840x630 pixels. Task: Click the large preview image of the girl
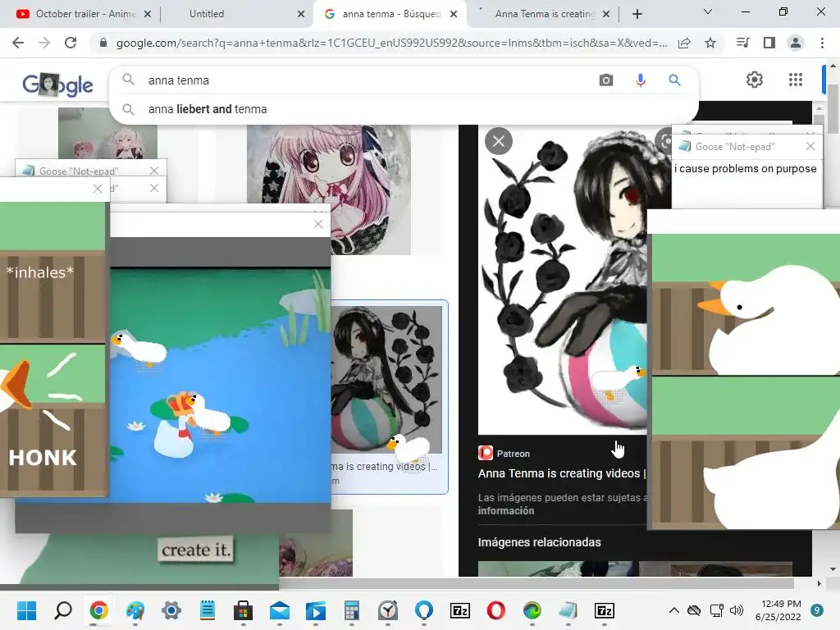coord(563,279)
